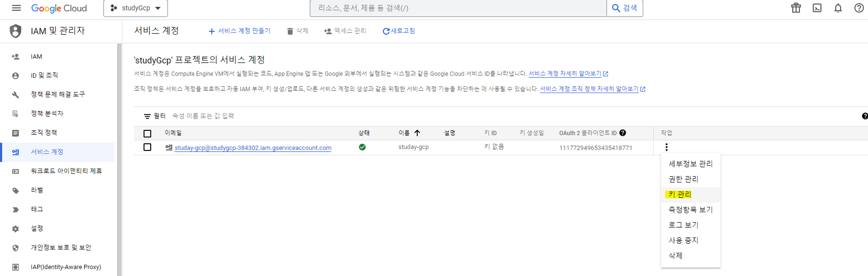Open the hamburger navigation menu
This screenshot has height=276, width=868.
click(x=16, y=8)
